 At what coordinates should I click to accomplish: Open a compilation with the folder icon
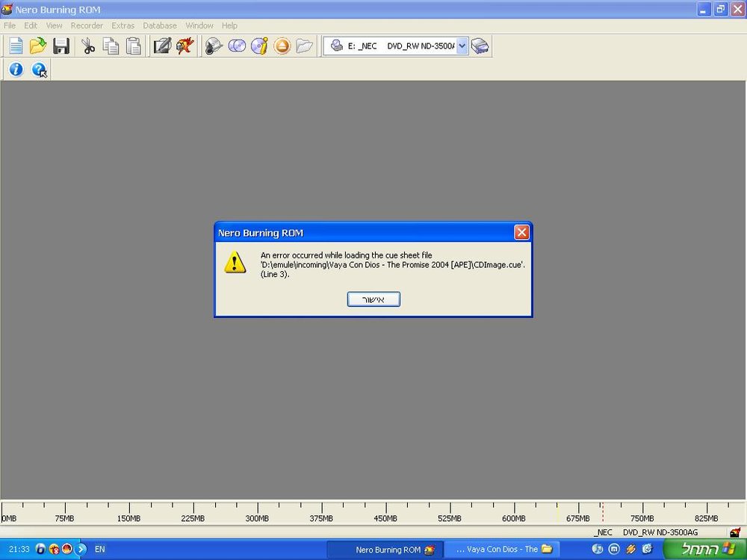pos(38,46)
